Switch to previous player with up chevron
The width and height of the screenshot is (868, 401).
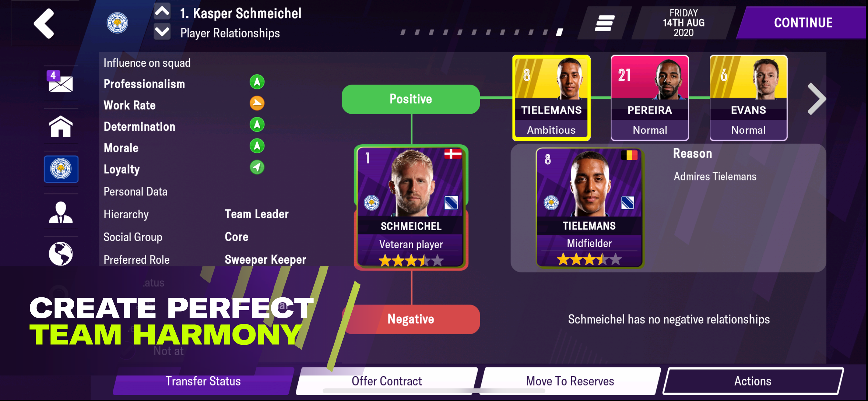coord(162,12)
